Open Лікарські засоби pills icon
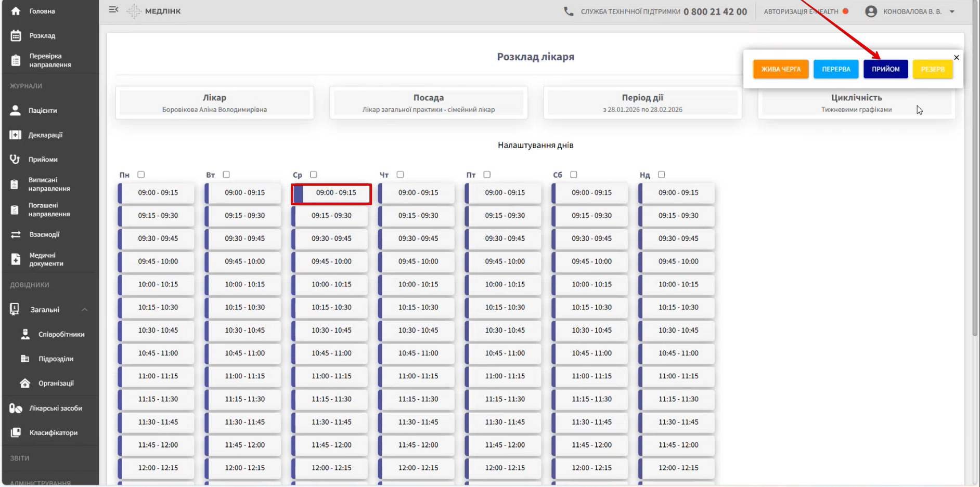This screenshot has height=487, width=980. [x=16, y=409]
